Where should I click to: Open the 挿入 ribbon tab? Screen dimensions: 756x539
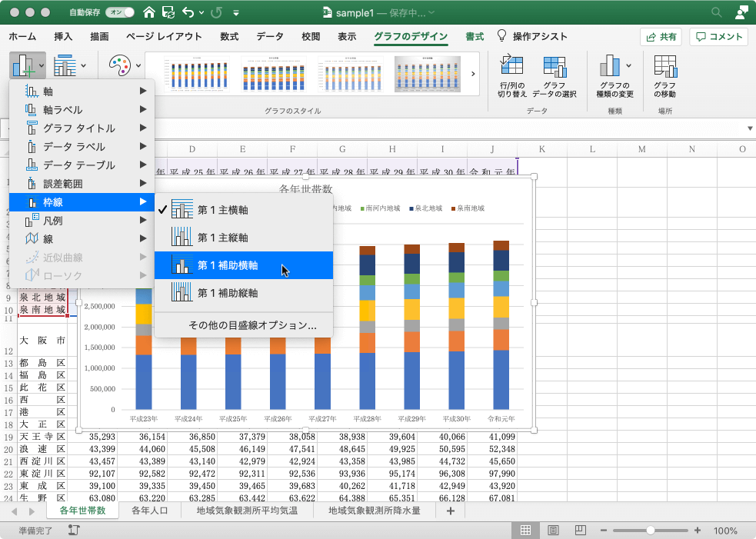[x=63, y=36]
